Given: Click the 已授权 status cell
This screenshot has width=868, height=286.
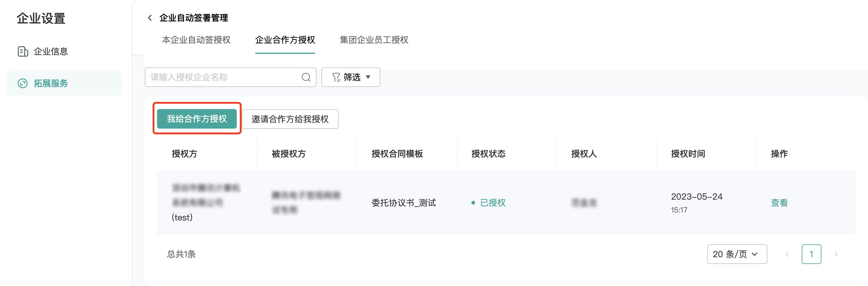Looking at the screenshot, I should (x=489, y=203).
